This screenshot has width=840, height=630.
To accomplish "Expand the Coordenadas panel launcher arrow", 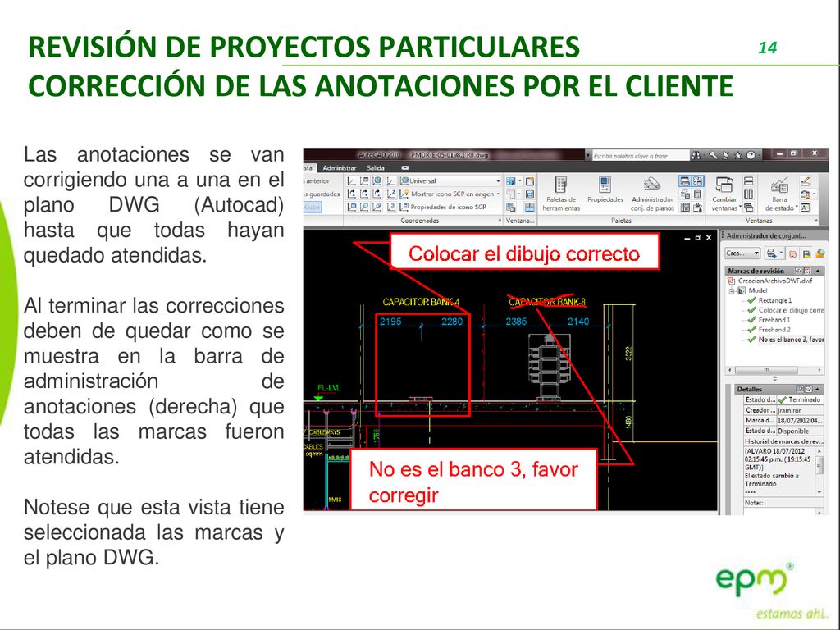I will click(500, 220).
